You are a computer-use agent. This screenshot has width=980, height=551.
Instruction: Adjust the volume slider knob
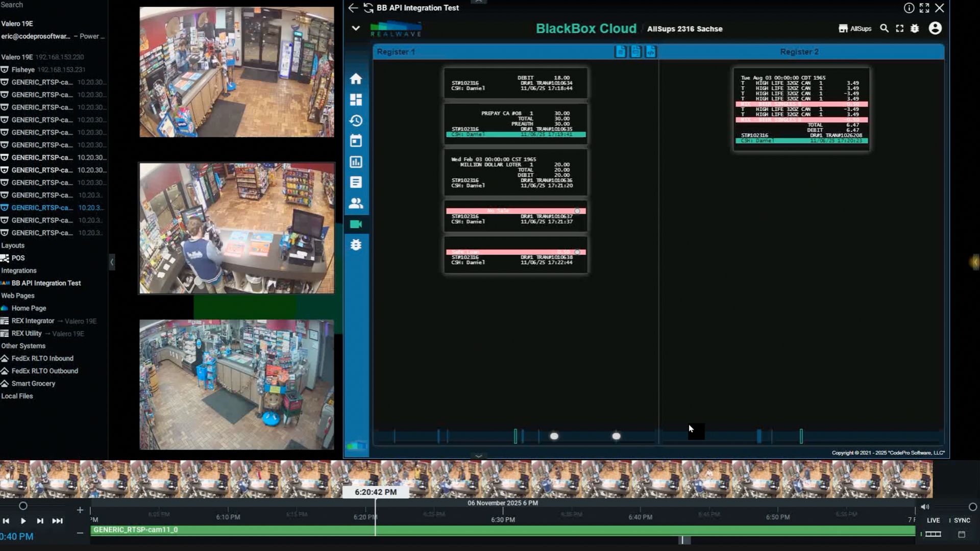(972, 507)
